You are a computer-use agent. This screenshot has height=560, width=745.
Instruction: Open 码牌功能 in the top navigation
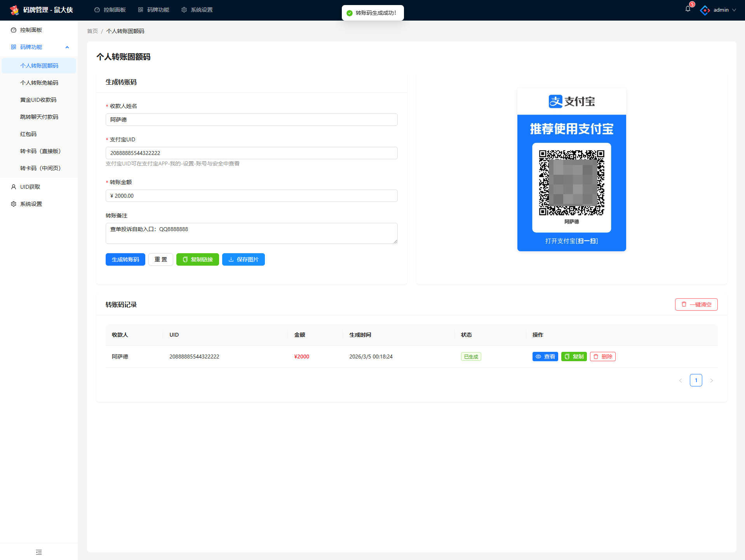pyautogui.click(x=154, y=10)
